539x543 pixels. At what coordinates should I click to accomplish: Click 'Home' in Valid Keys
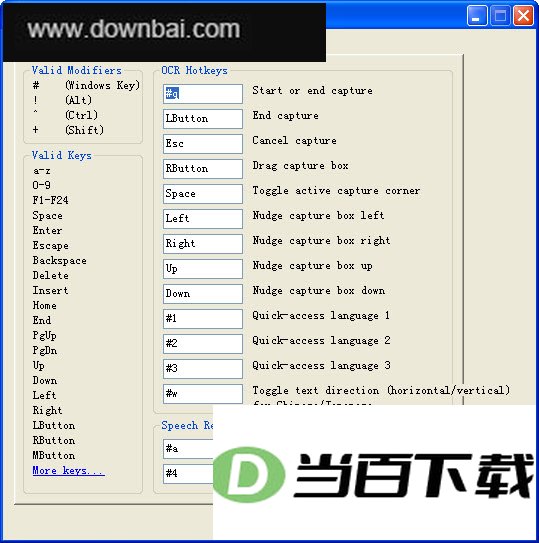[x=45, y=305]
